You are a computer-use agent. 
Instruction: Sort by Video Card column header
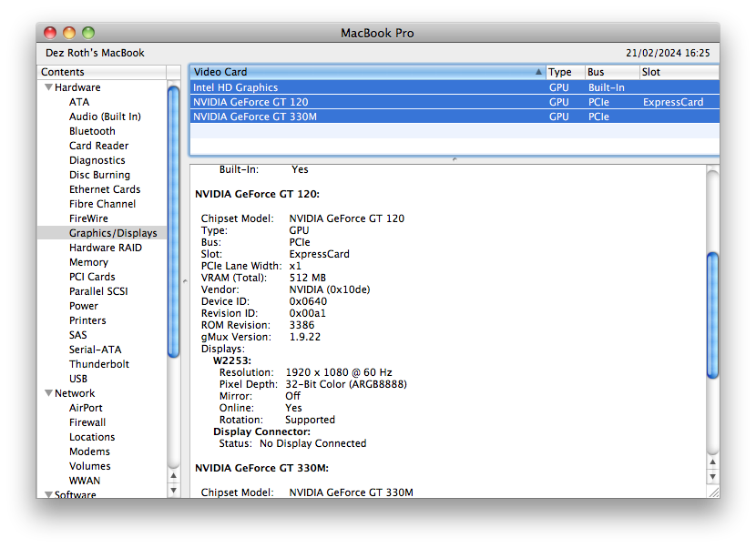(367, 72)
